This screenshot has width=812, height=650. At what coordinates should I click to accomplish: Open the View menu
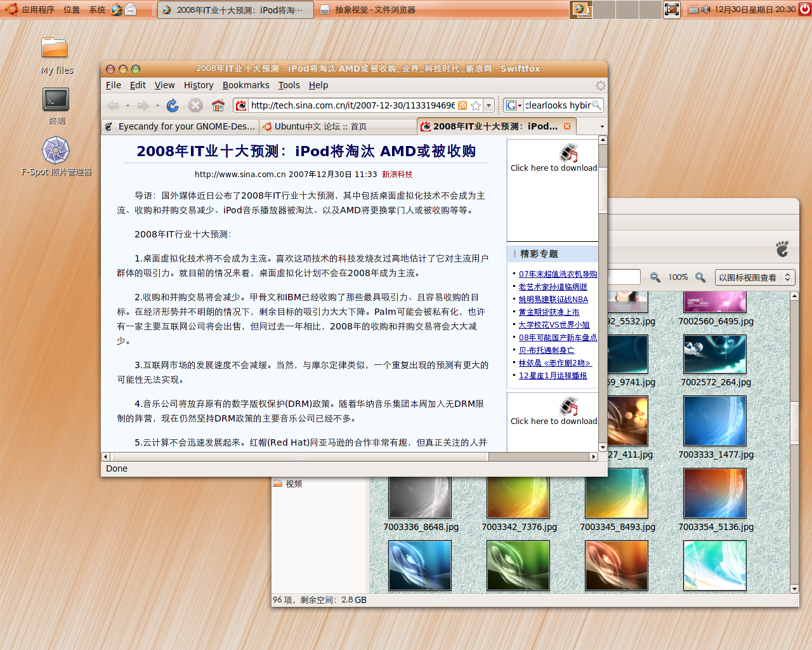pos(164,85)
